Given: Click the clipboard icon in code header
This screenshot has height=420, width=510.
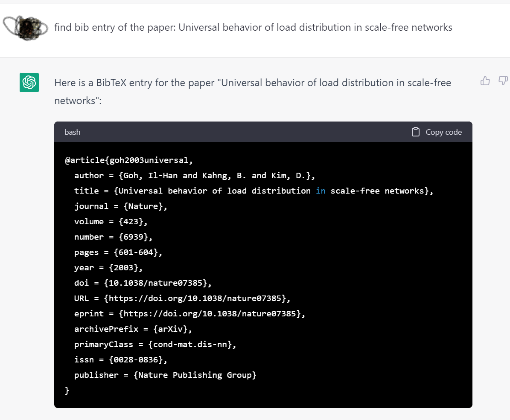Looking at the screenshot, I should [415, 132].
